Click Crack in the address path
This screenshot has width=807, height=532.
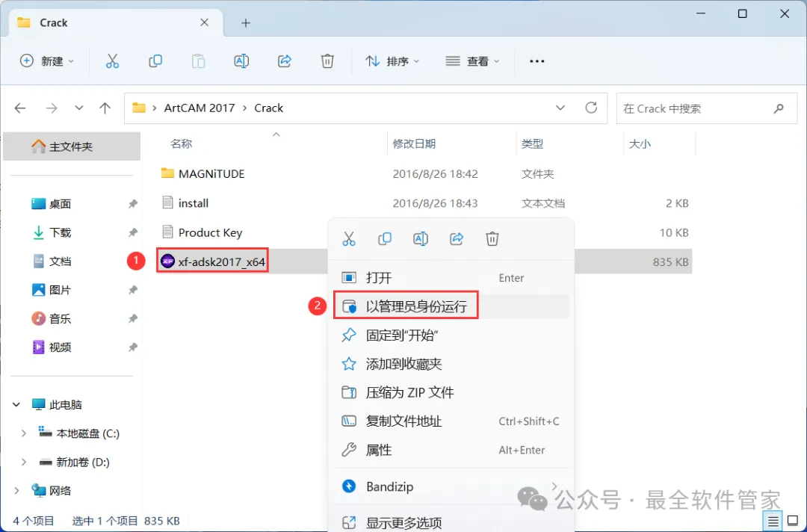point(269,108)
